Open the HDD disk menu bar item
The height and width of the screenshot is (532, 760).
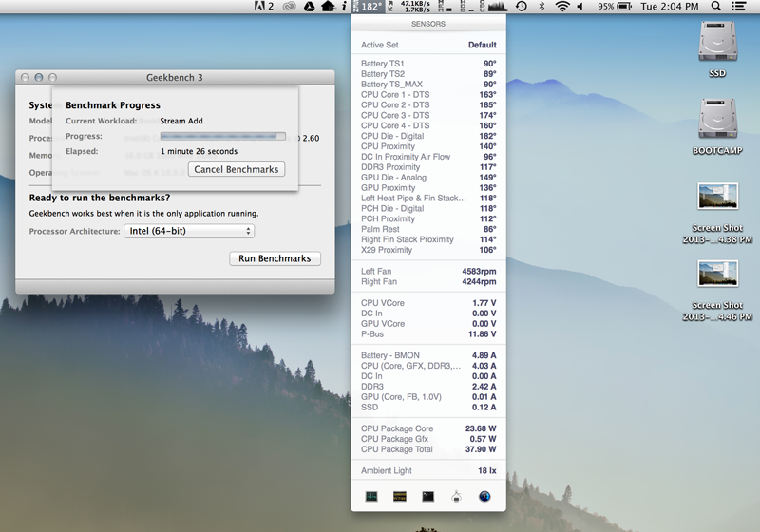pos(466,7)
